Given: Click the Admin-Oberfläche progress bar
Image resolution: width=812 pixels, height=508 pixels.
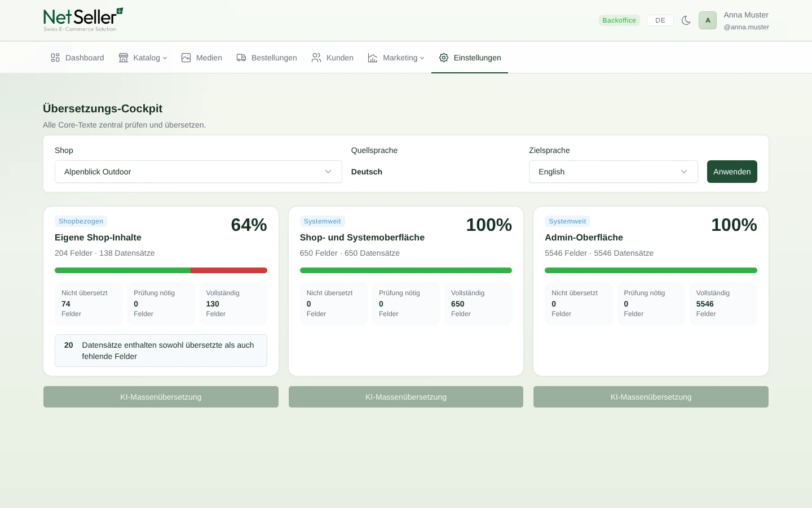Looking at the screenshot, I should click(651, 270).
